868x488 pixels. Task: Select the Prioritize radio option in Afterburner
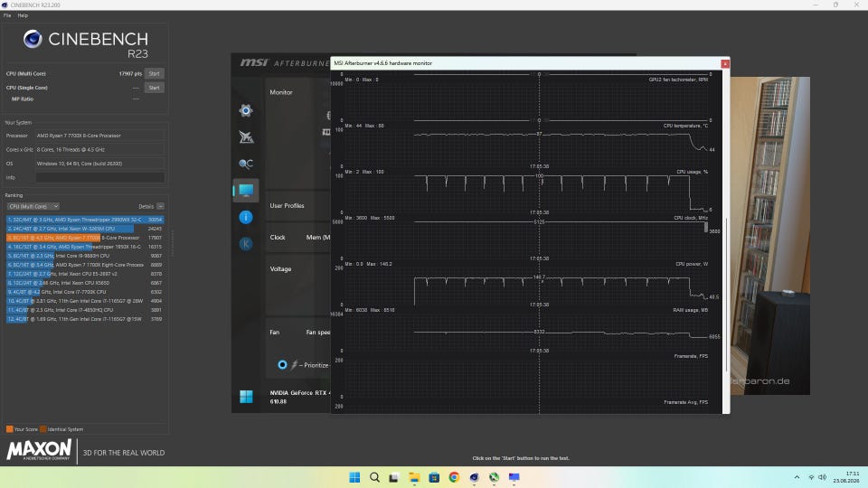[282, 364]
